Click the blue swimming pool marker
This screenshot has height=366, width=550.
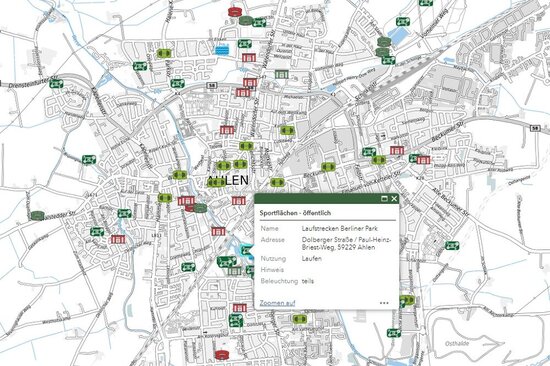[x=222, y=50]
